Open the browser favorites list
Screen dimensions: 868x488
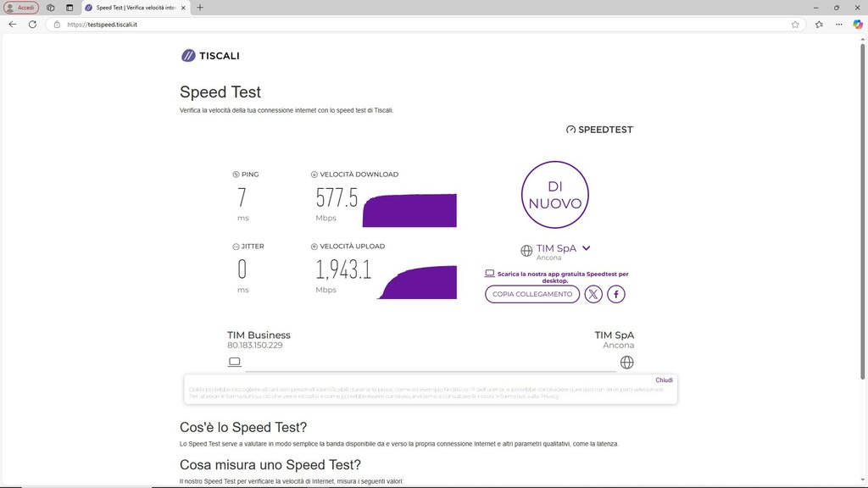pos(819,25)
